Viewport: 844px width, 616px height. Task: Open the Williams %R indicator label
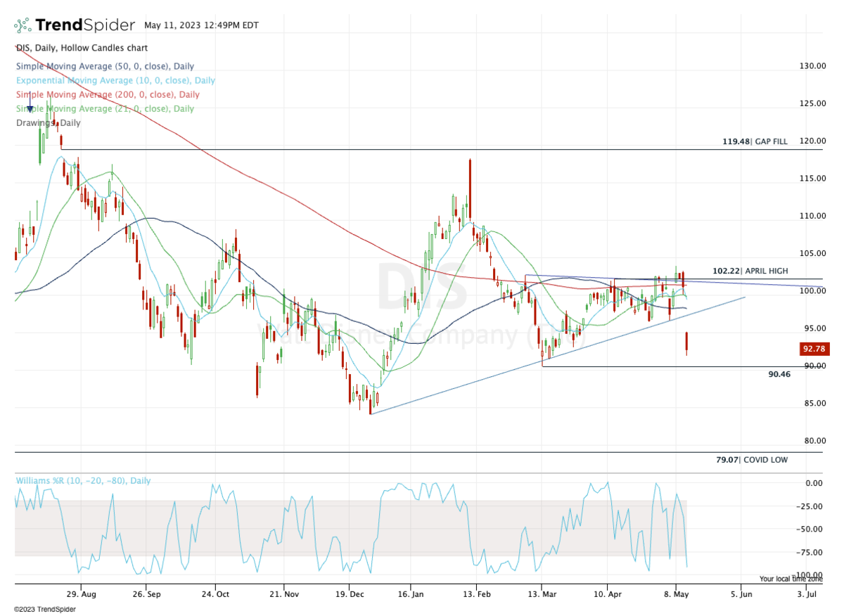click(83, 481)
